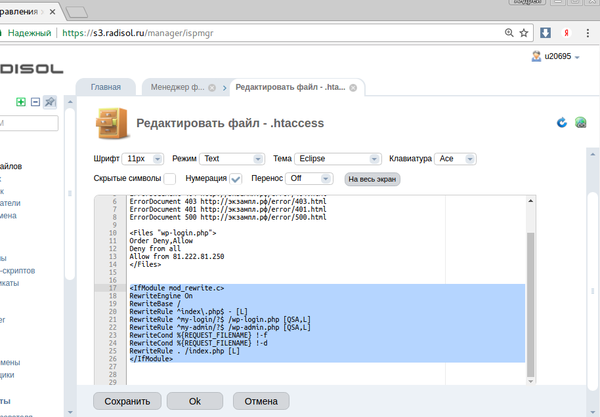Click the editor vertical scrollbar thumb
This screenshot has height=417, width=600.
tap(530, 304)
